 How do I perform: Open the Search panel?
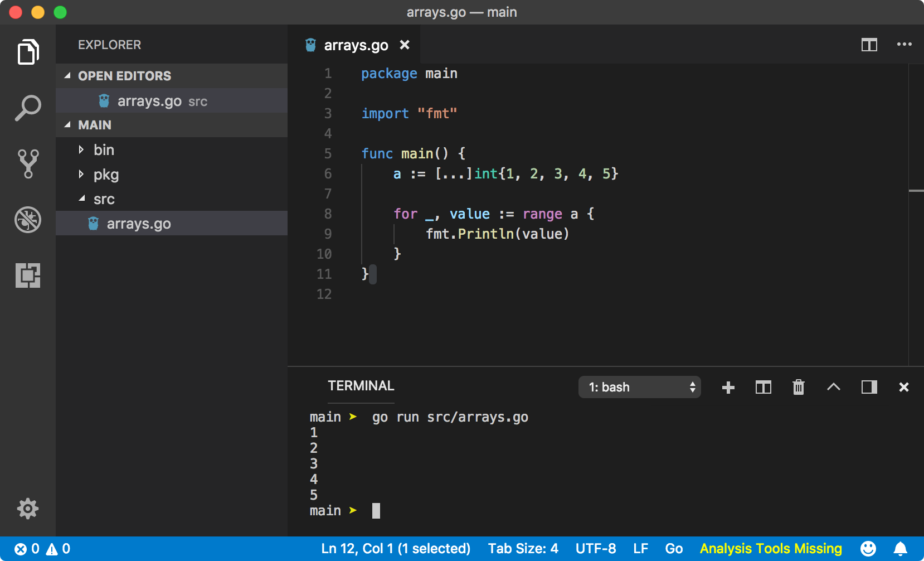(x=28, y=107)
